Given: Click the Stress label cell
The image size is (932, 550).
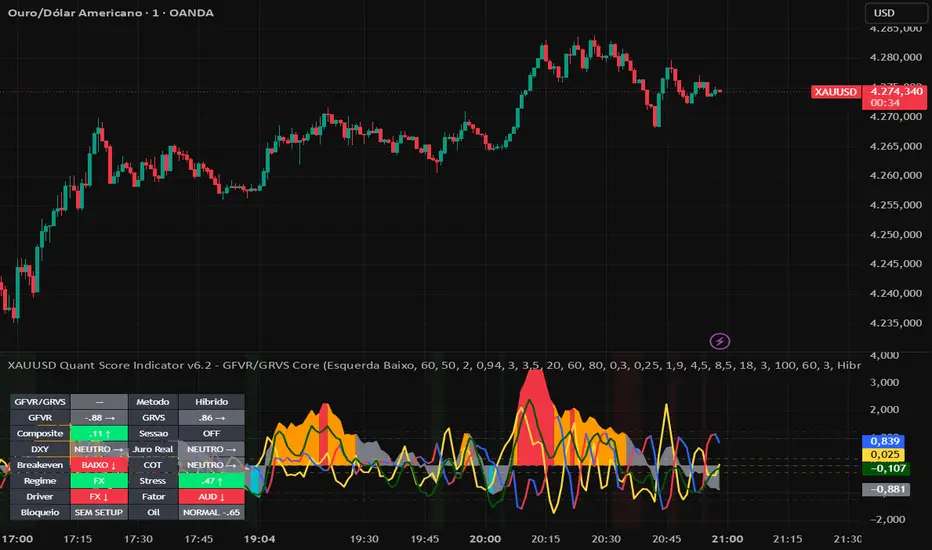Looking at the screenshot, I should click(153, 481).
